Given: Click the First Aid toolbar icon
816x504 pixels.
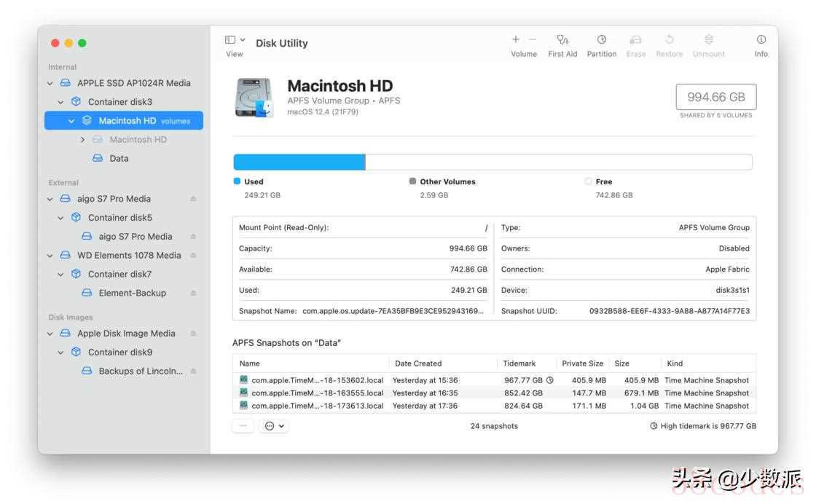Looking at the screenshot, I should [x=562, y=40].
